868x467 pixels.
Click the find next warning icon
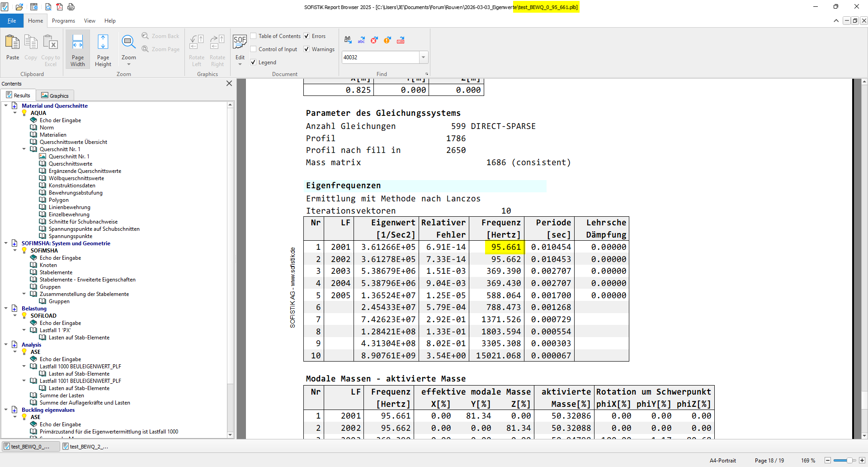point(387,40)
